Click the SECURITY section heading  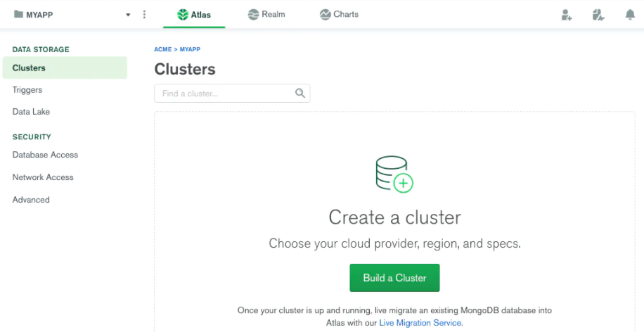coord(32,137)
